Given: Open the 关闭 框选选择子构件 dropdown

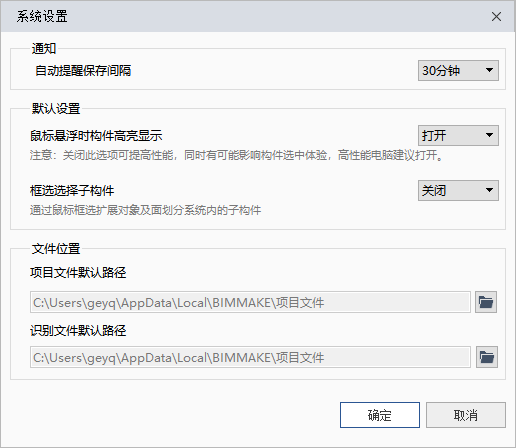Looking at the screenshot, I should tap(458, 190).
